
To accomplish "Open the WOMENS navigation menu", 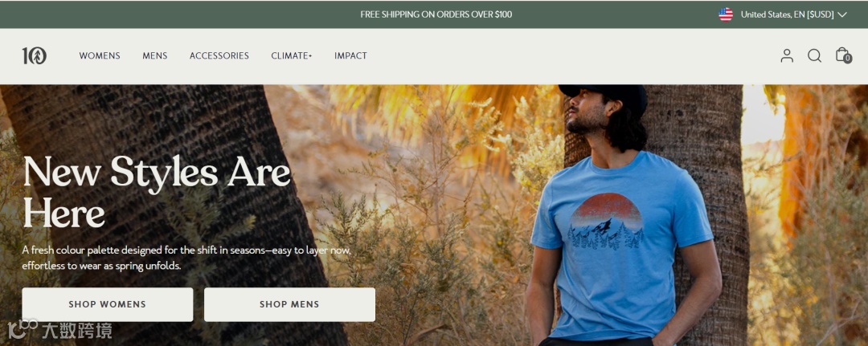I will click(x=100, y=56).
